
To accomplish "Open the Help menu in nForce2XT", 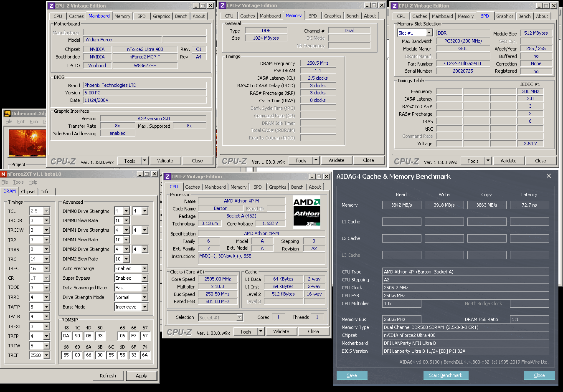I will [x=33, y=182].
